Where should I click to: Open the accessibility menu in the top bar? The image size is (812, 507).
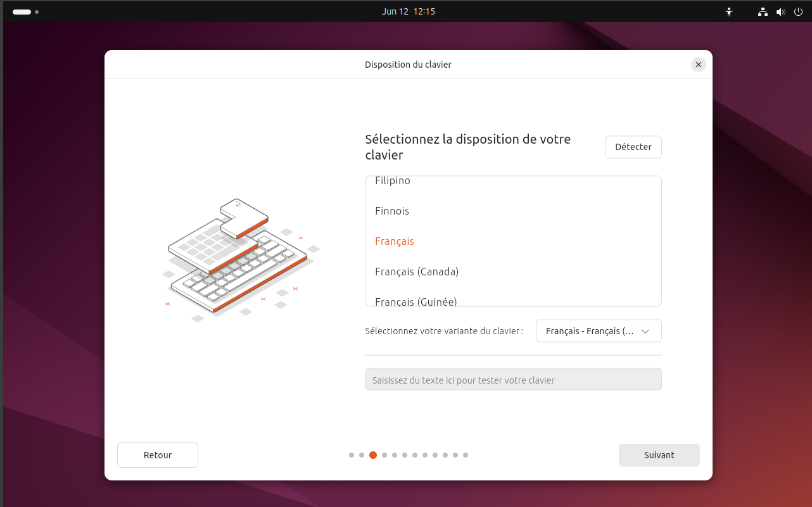[x=729, y=11]
